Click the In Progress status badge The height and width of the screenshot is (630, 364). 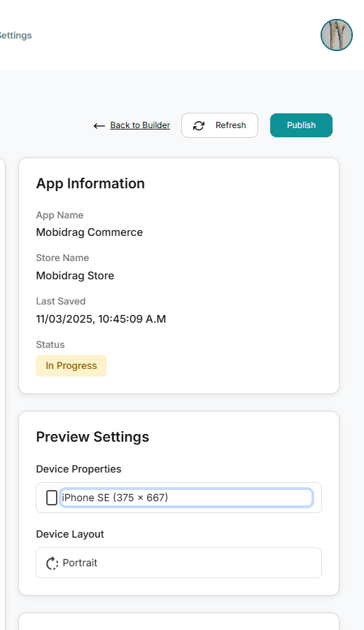click(71, 365)
